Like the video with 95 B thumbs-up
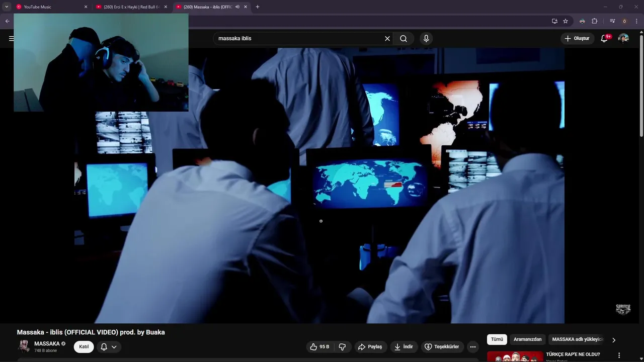The image size is (644, 362). pyautogui.click(x=319, y=347)
